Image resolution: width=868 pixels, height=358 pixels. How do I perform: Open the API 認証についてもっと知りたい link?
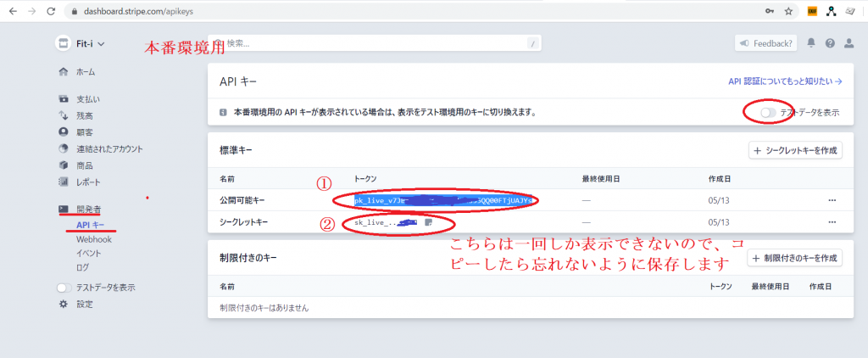point(785,81)
